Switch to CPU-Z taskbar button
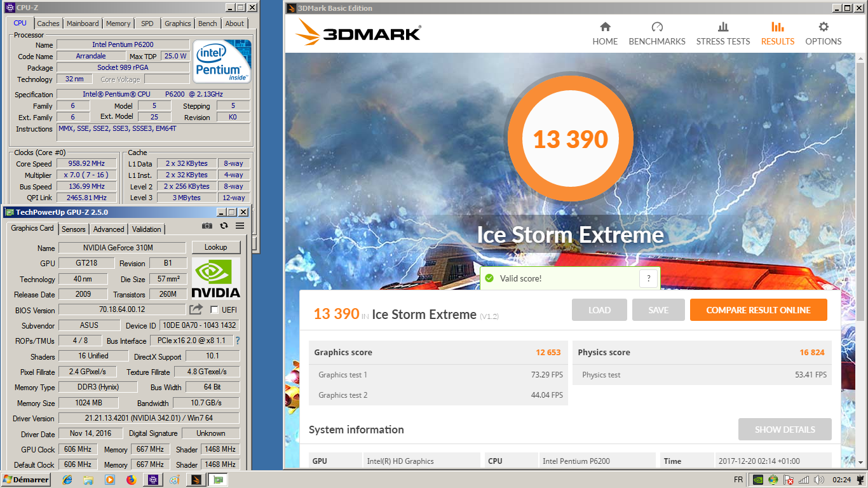868x488 pixels. click(153, 480)
